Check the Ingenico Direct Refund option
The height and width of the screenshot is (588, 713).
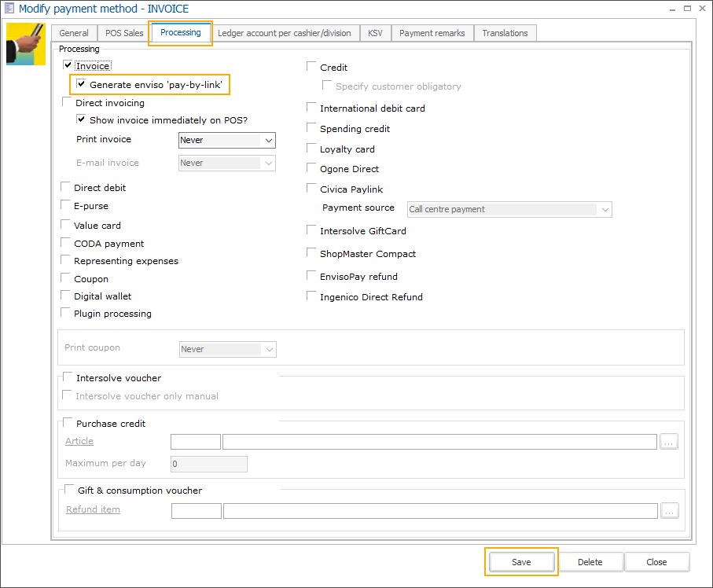[x=311, y=296]
